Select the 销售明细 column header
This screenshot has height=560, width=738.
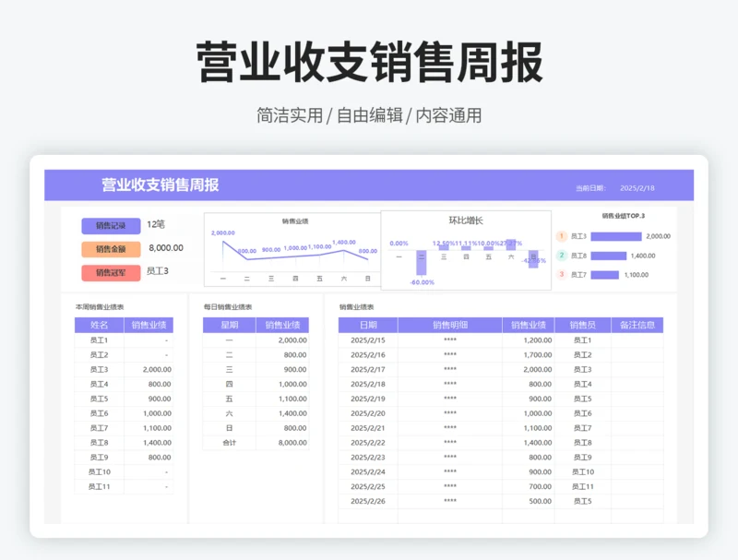(450, 325)
